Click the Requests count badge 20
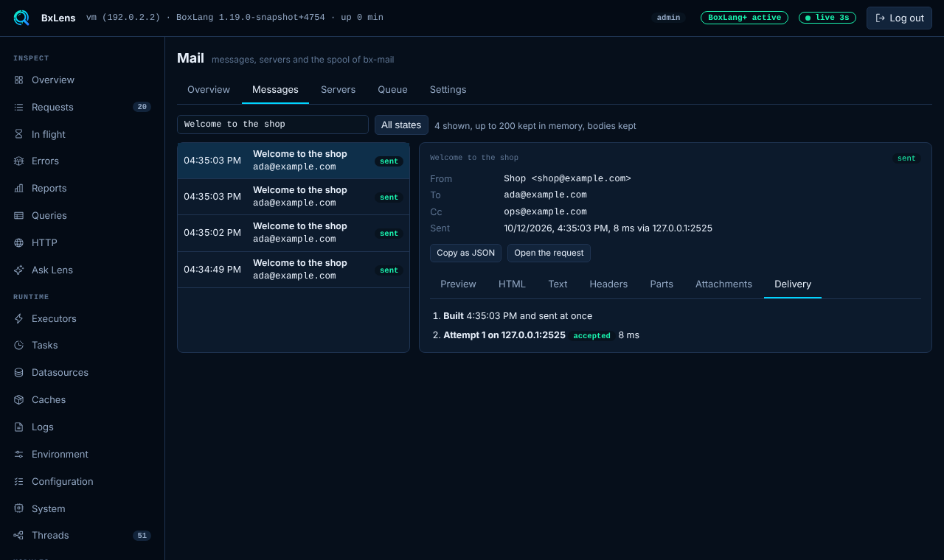This screenshot has width=944, height=560. (142, 107)
